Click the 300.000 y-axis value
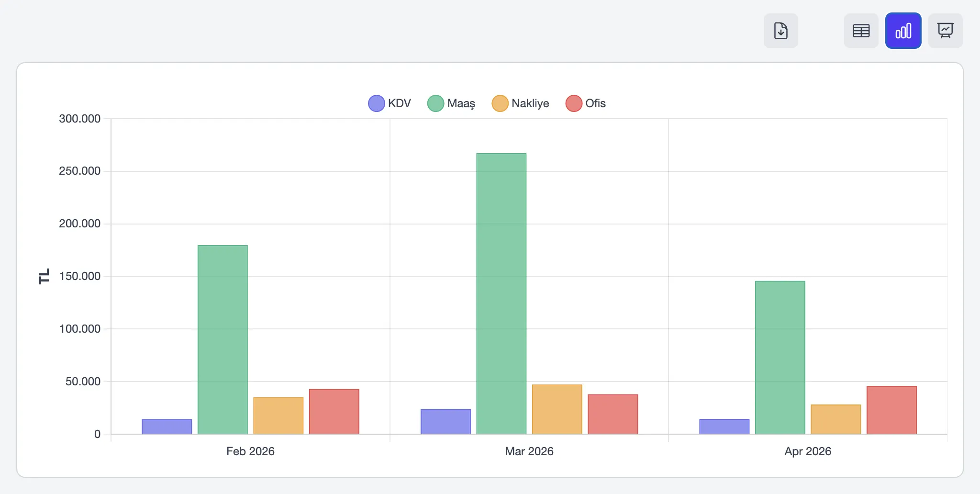This screenshot has width=980, height=494. click(79, 119)
